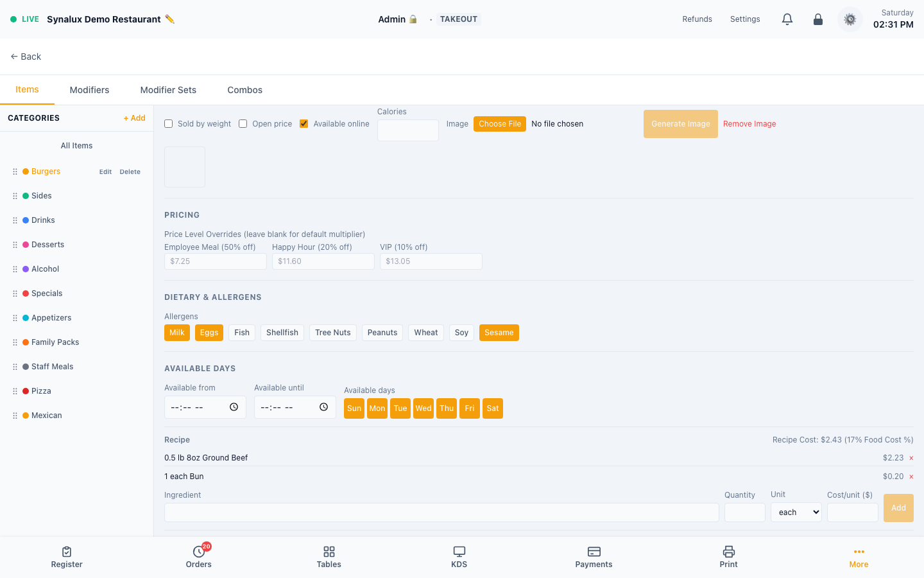Open the Register clipboard icon
The image size is (924, 578).
coord(67,552)
